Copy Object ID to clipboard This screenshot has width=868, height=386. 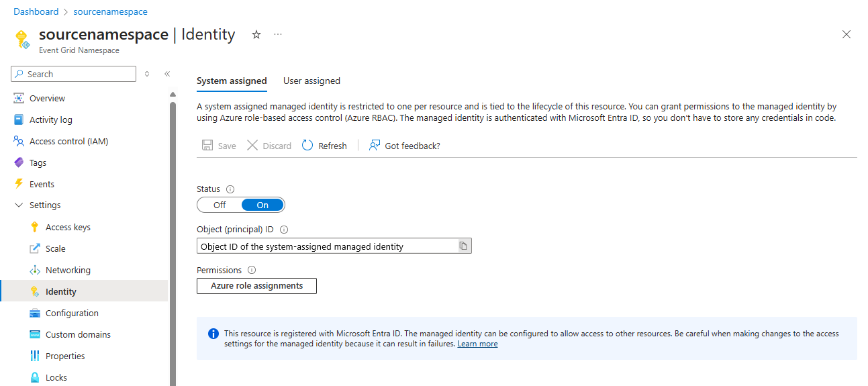463,246
